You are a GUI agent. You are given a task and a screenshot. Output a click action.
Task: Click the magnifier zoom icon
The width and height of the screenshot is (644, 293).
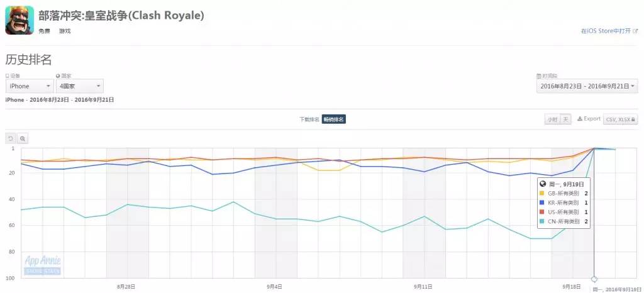point(23,138)
